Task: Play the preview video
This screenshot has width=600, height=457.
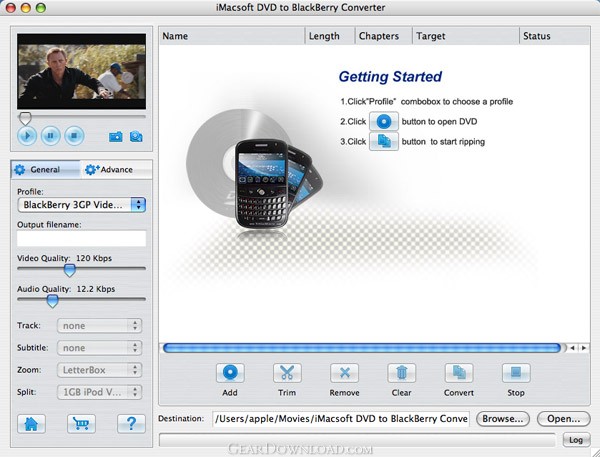Action: click(27, 136)
